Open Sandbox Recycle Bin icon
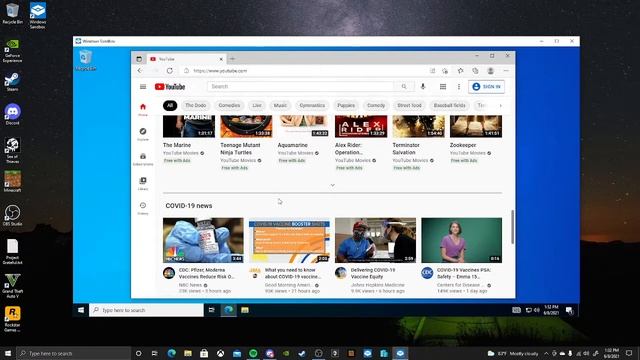Screen dimensions: 640x360 [x=86, y=60]
